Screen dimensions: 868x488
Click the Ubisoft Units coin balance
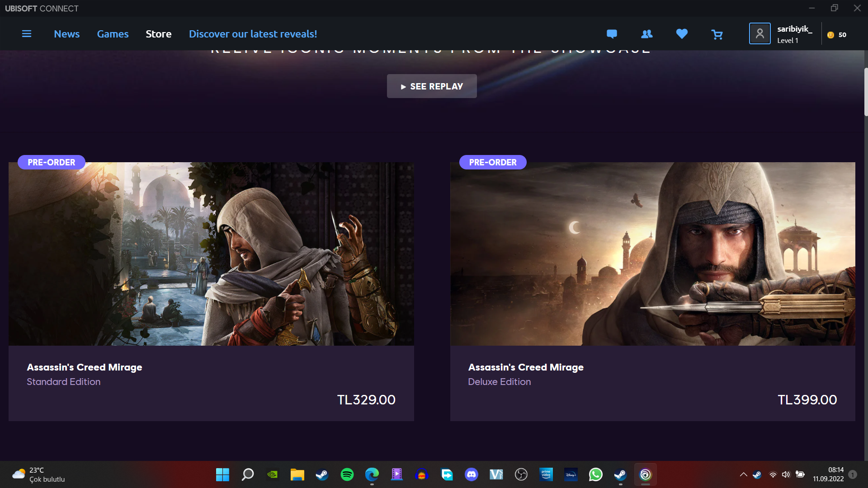(x=836, y=35)
